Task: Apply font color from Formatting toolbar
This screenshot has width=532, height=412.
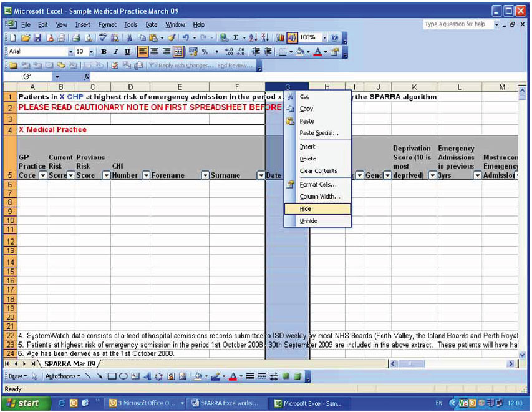Action: [x=317, y=52]
